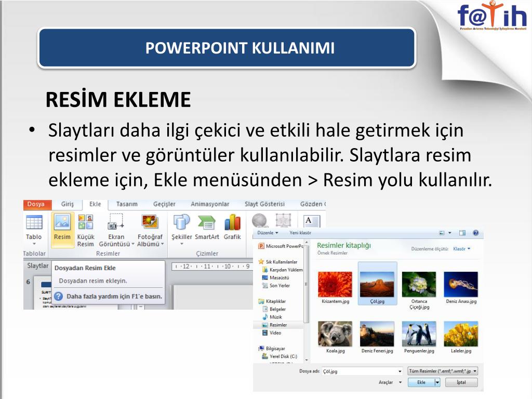
Task: Open the Şekiller shapes gallery
Action: (x=181, y=222)
